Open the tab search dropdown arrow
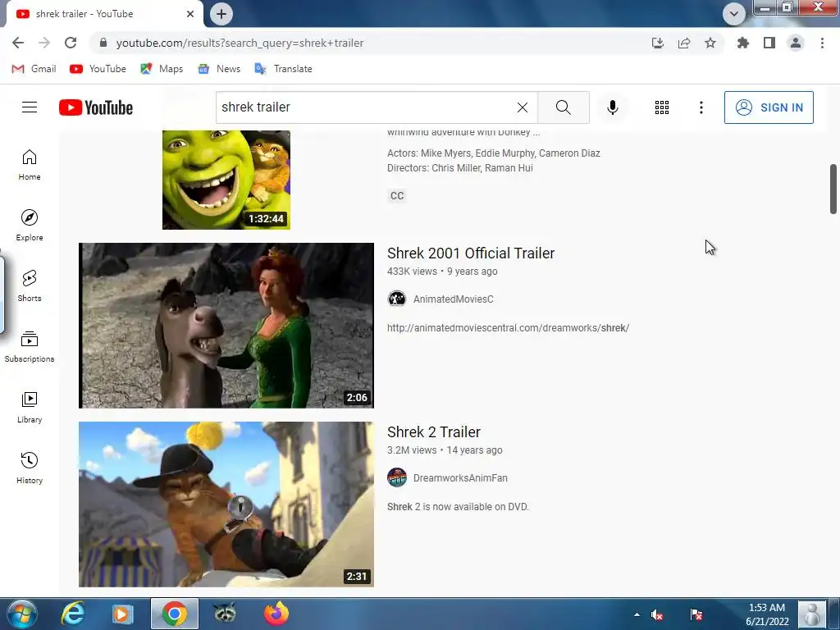Viewport: 840px width, 630px height. pyautogui.click(x=734, y=13)
